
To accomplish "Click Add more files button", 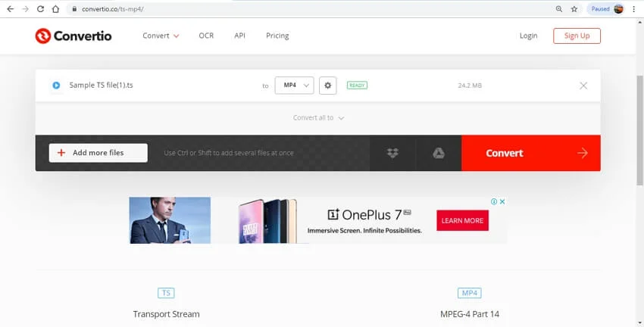I will pos(98,153).
